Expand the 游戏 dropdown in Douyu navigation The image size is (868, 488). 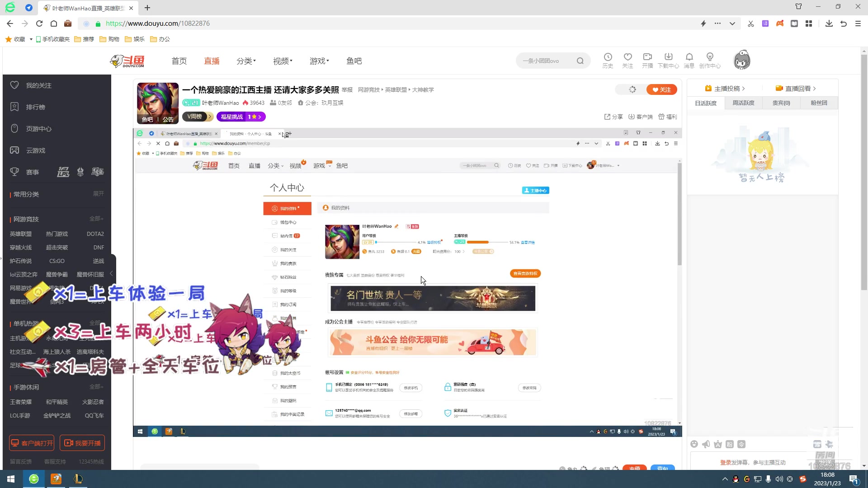(319, 61)
